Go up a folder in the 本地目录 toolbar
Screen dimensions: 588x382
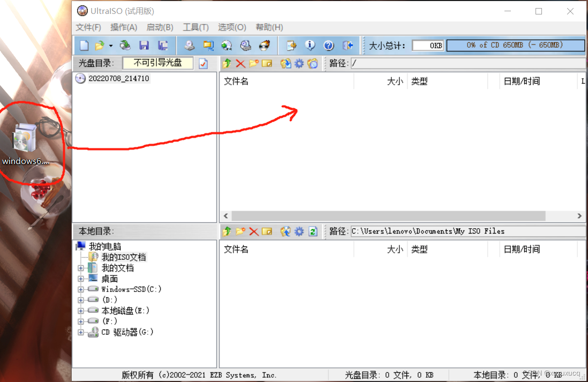coord(227,231)
